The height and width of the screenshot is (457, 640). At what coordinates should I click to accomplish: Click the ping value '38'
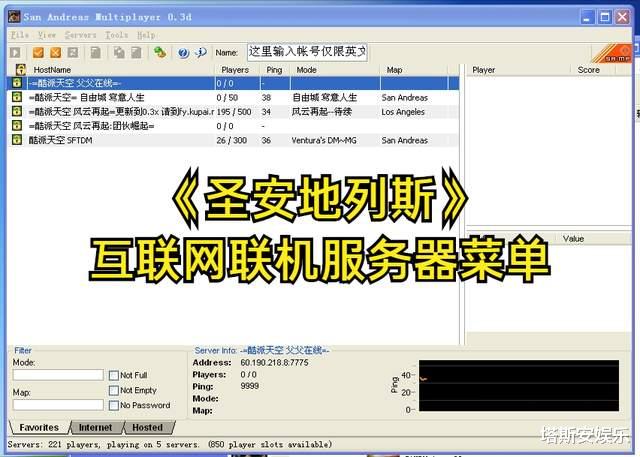pyautogui.click(x=266, y=97)
